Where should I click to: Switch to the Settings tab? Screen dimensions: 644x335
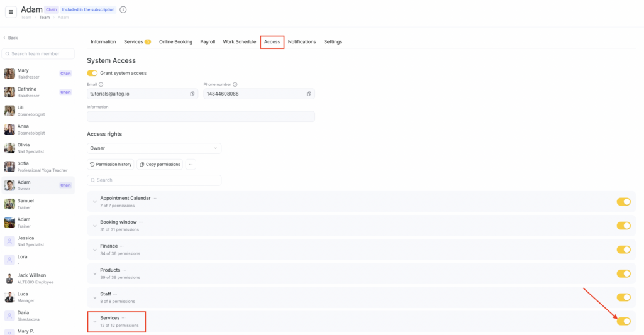(333, 42)
